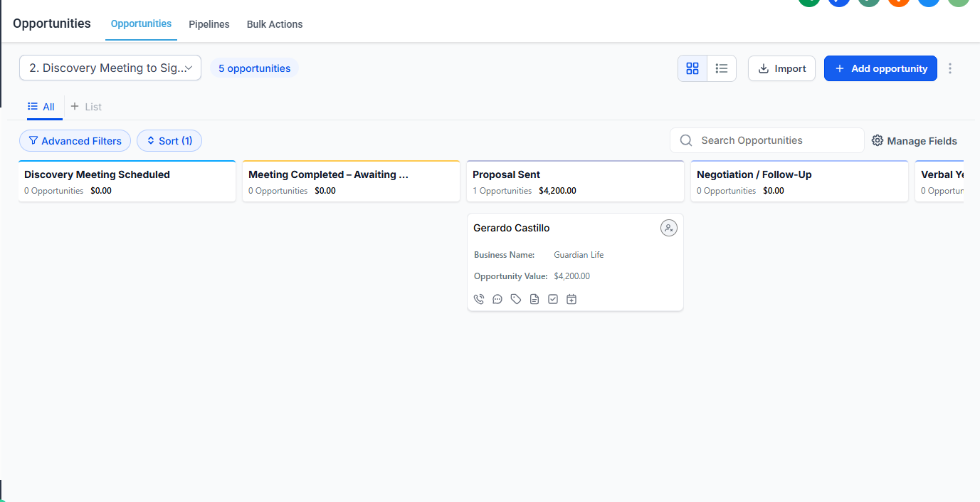Click the tag icon on opportunity card
The image size is (980, 502).
click(516, 299)
